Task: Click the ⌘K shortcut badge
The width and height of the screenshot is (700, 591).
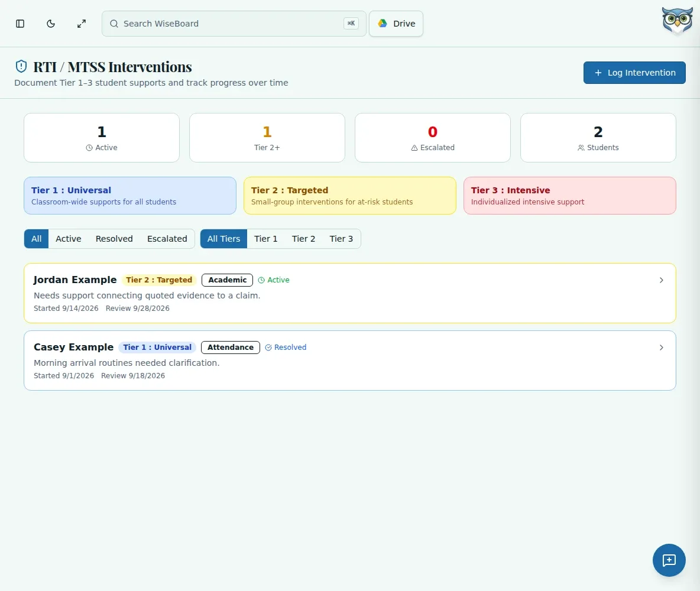Action: point(351,24)
